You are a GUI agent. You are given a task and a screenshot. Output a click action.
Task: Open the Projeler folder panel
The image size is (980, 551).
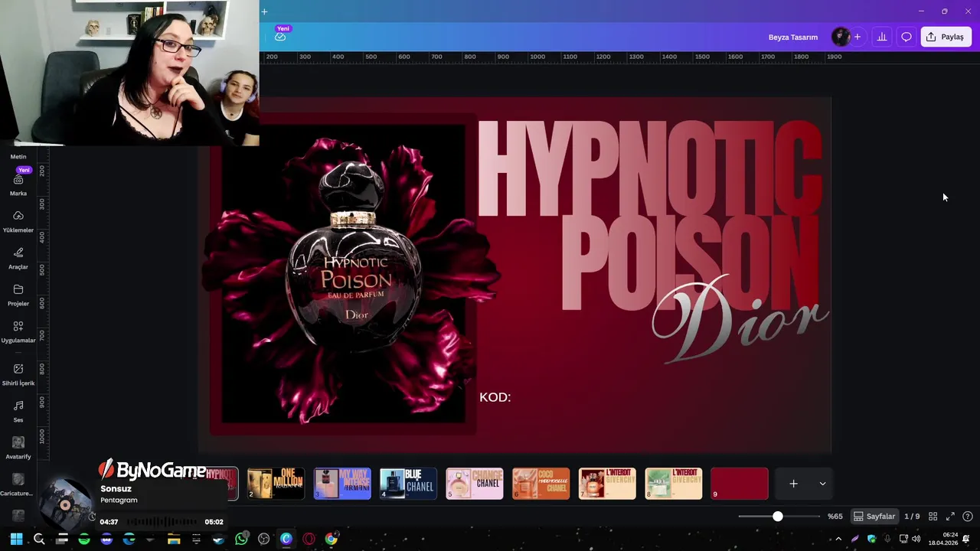tap(18, 295)
